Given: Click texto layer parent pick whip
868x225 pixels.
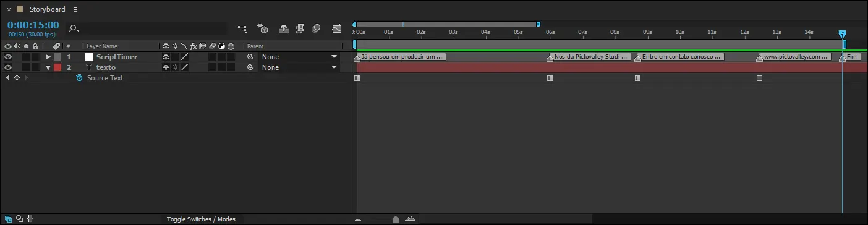Looking at the screenshot, I should point(250,67).
